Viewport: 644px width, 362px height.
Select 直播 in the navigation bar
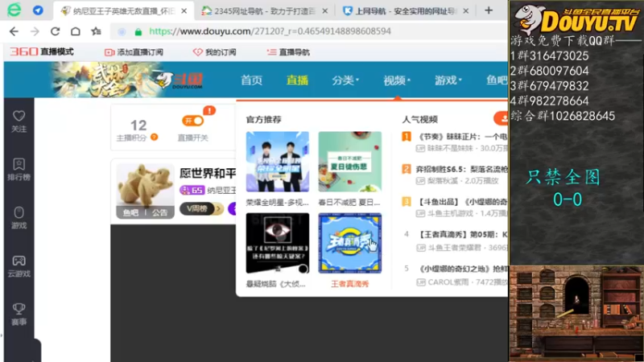point(297,80)
